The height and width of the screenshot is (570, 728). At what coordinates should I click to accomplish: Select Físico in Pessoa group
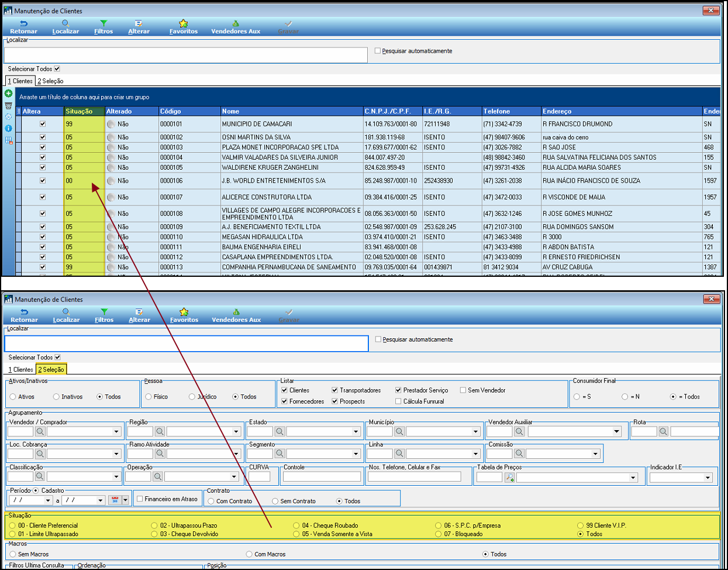[x=149, y=397]
